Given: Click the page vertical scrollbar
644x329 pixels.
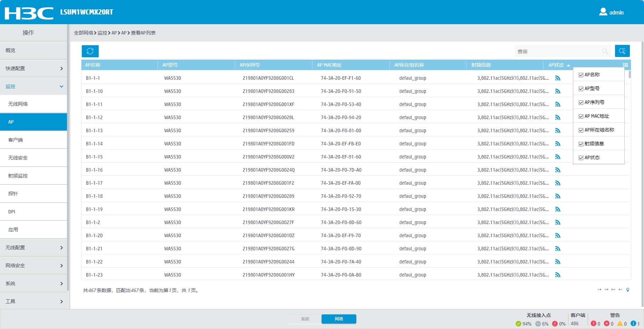Looking at the screenshot, I should tap(642, 173).
